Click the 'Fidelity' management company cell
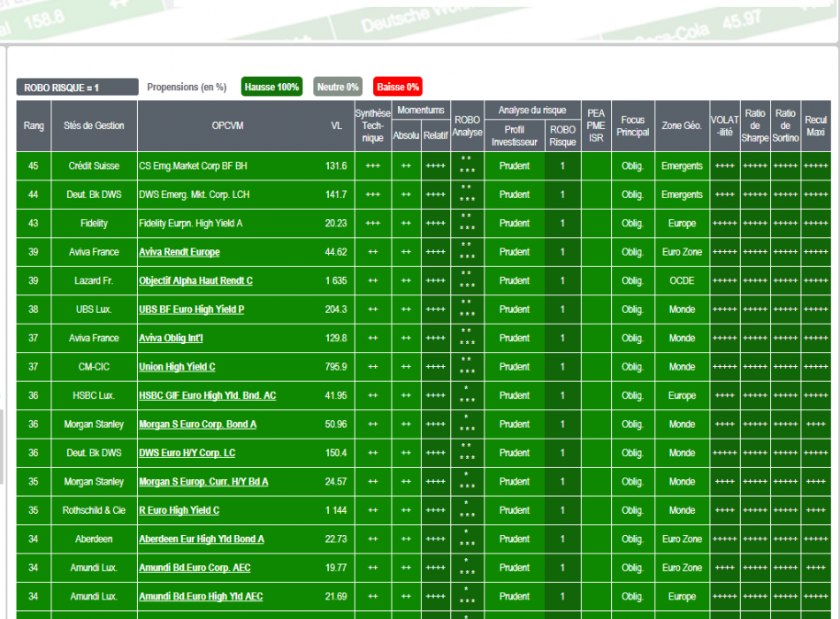This screenshot has width=840, height=619. 94,224
